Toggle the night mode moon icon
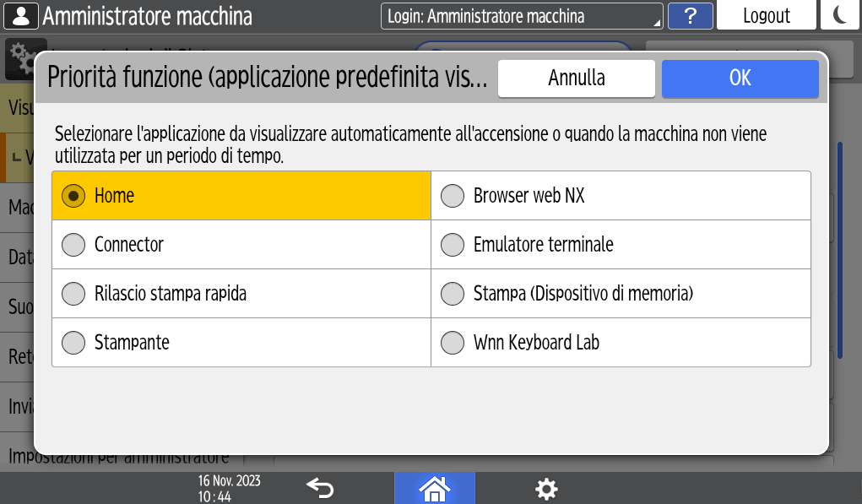The width and height of the screenshot is (862, 504). pos(839,15)
